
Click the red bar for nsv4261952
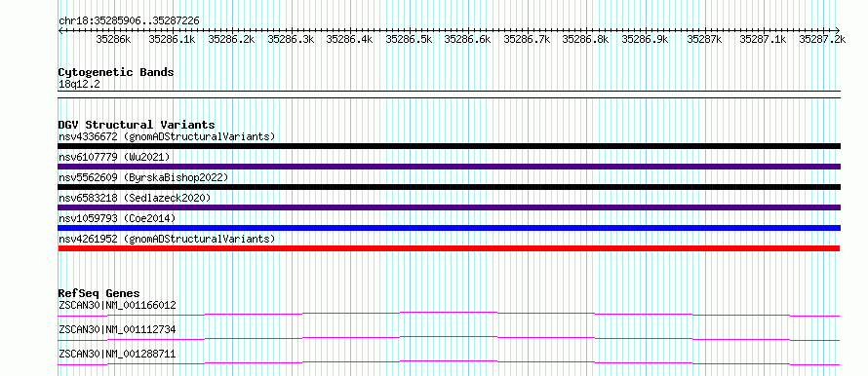[x=449, y=248]
